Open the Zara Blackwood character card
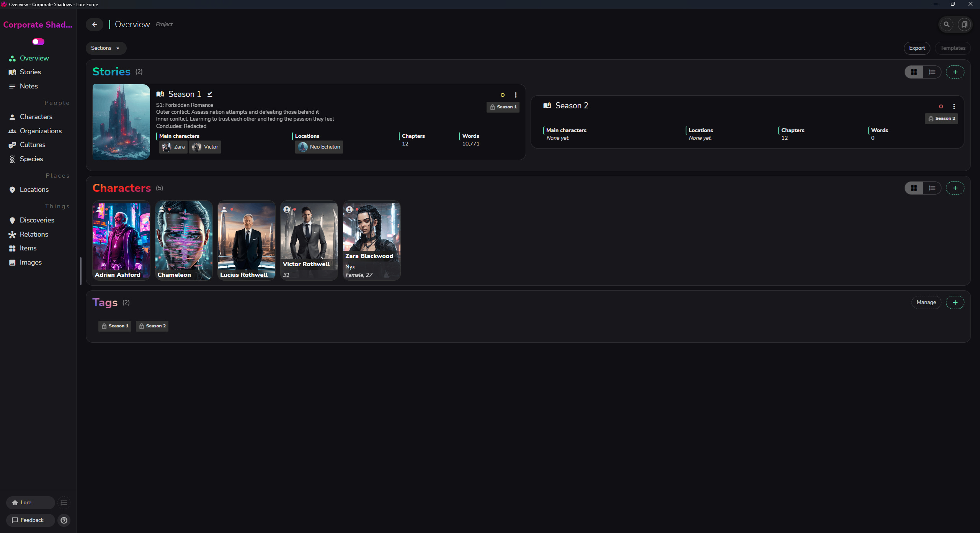980x533 pixels. (x=371, y=240)
